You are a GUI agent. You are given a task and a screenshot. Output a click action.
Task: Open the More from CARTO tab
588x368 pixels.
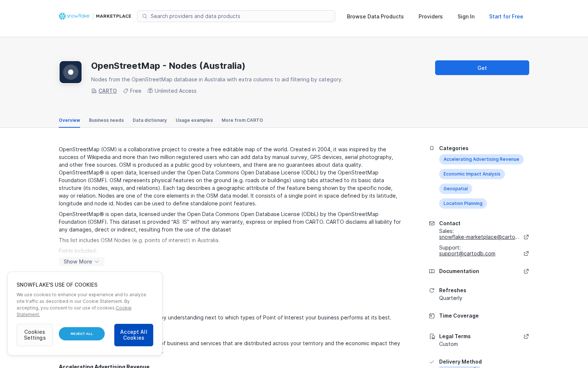click(x=242, y=120)
